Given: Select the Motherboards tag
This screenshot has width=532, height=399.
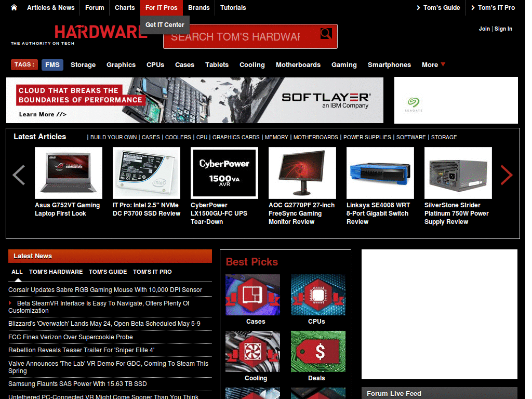Looking at the screenshot, I should [x=298, y=65].
